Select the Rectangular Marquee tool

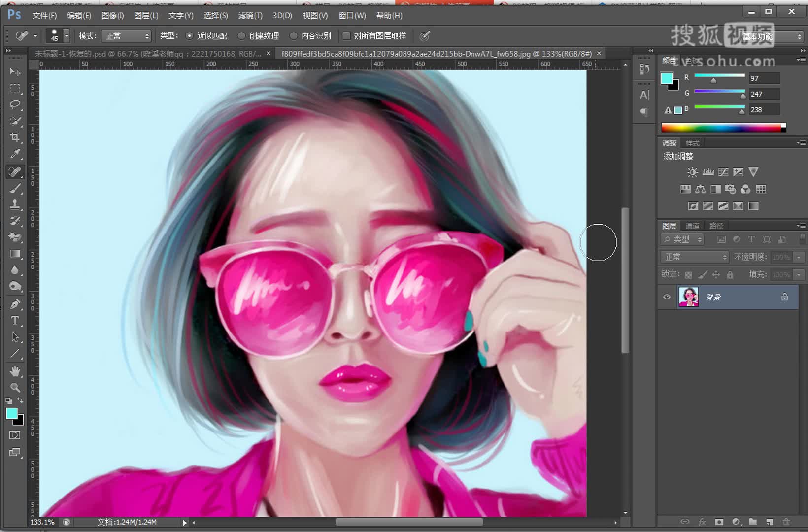(x=15, y=88)
